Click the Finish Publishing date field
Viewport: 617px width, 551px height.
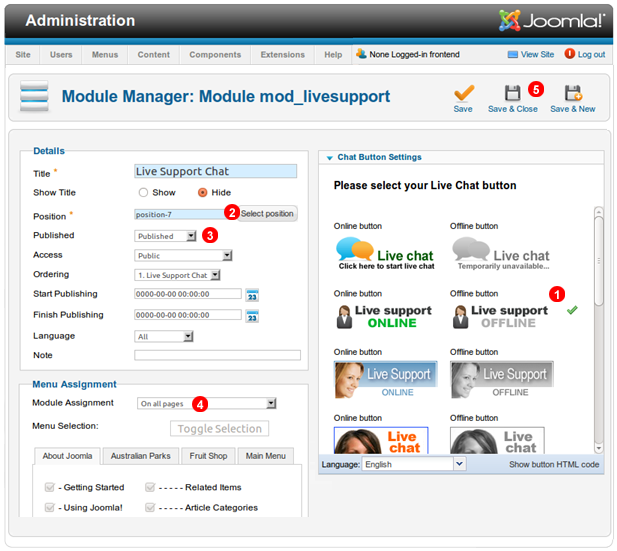pos(188,315)
